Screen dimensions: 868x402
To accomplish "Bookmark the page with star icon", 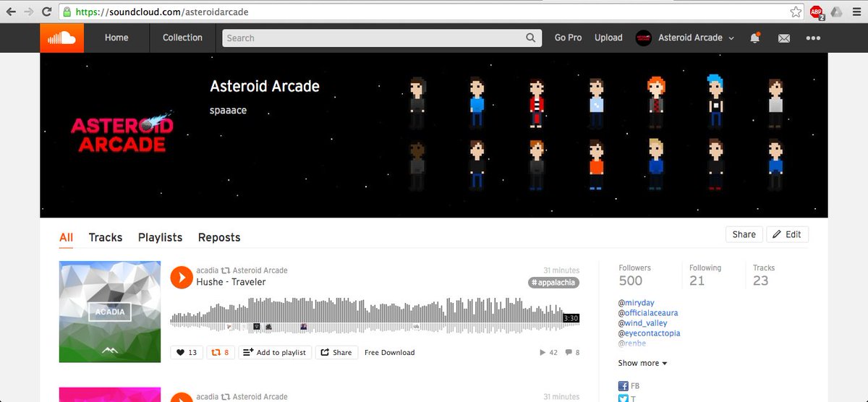I will coord(796,12).
